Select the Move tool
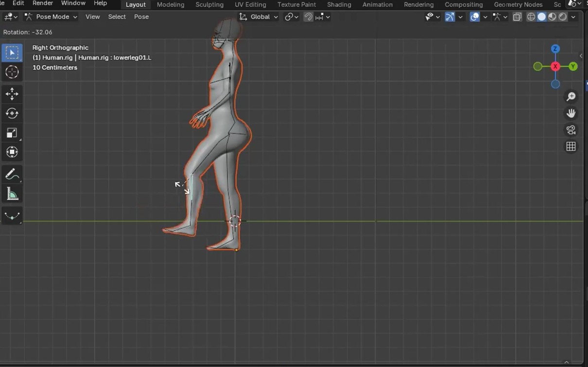 click(x=12, y=94)
